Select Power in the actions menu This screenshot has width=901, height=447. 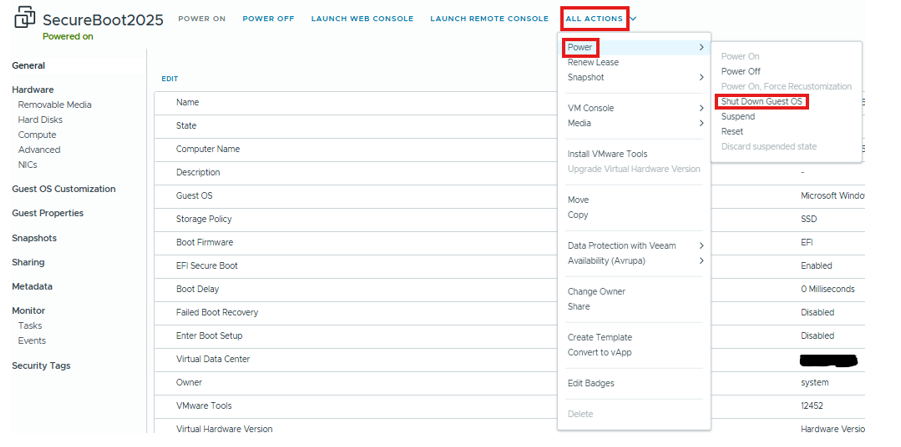tap(580, 47)
